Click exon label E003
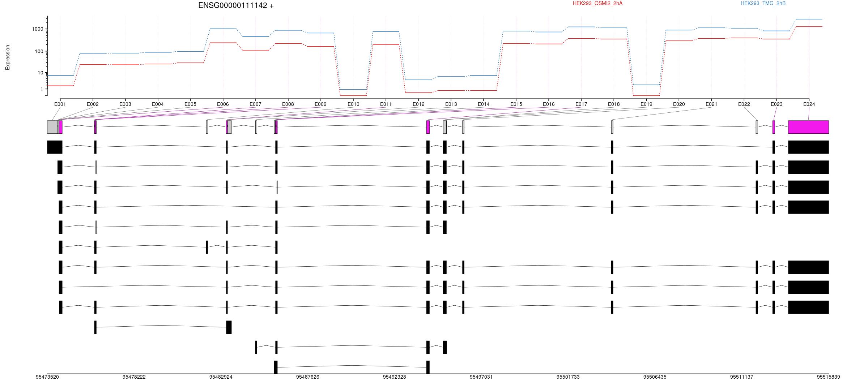The height and width of the screenshot is (383, 868). pos(125,104)
